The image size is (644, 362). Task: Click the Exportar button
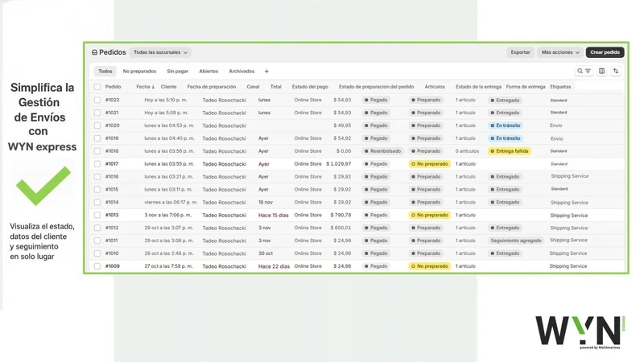(520, 52)
